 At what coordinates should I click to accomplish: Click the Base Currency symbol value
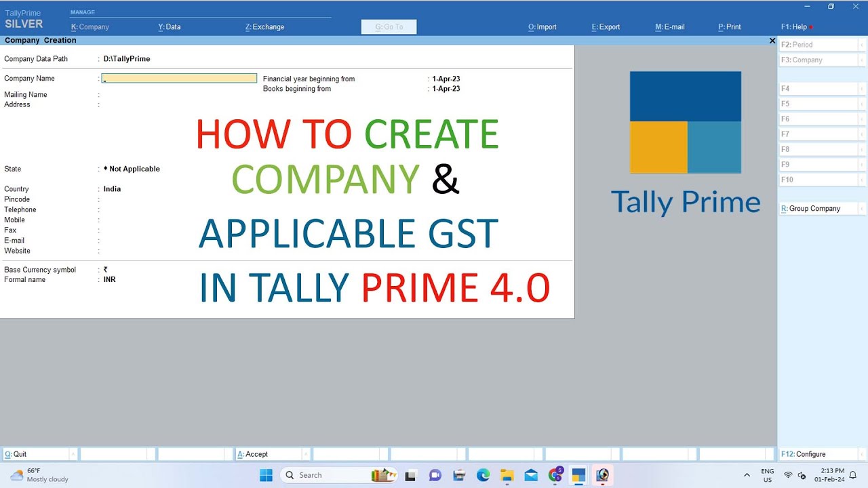click(x=106, y=270)
